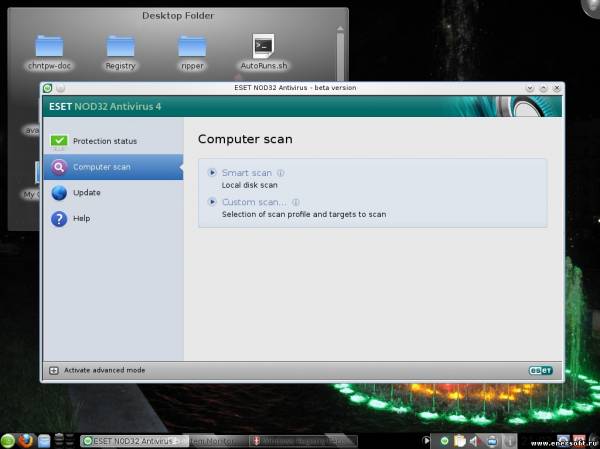Launch Firefox from the taskbar
Screen dimensions: 600x449
pyautogui.click(x=26, y=441)
